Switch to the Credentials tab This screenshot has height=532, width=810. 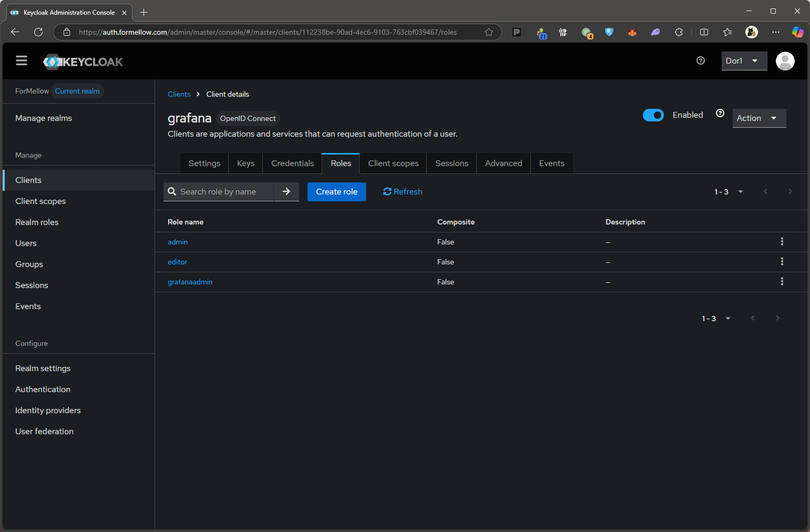coord(292,163)
